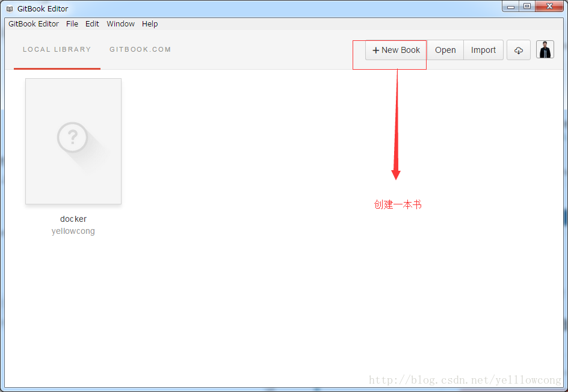Open the Edit menu
This screenshot has width=568, height=392.
click(92, 24)
